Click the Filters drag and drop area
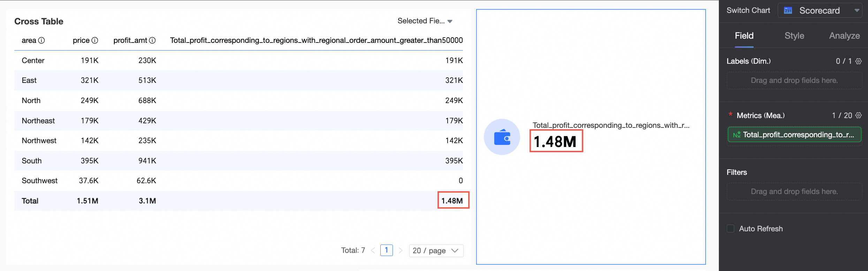Screen dimensions: 868x271 pos(794,192)
